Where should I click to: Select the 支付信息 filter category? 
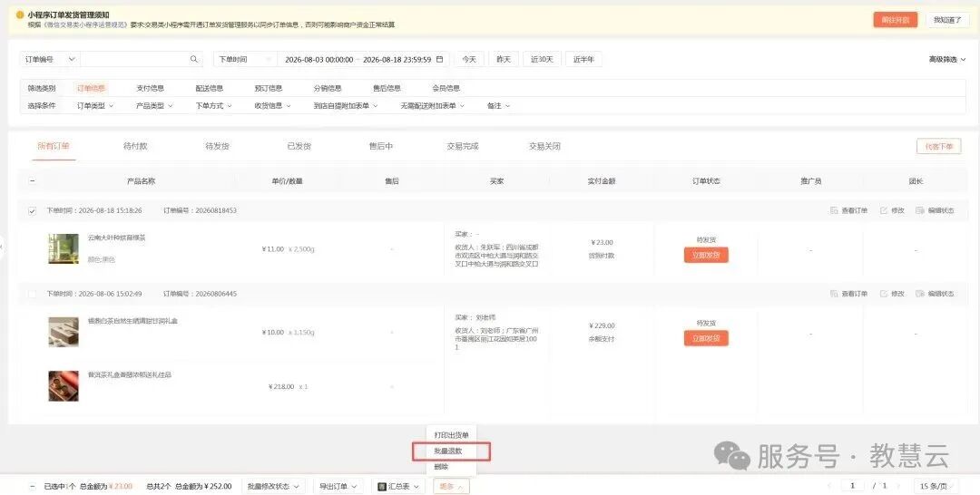[150, 88]
